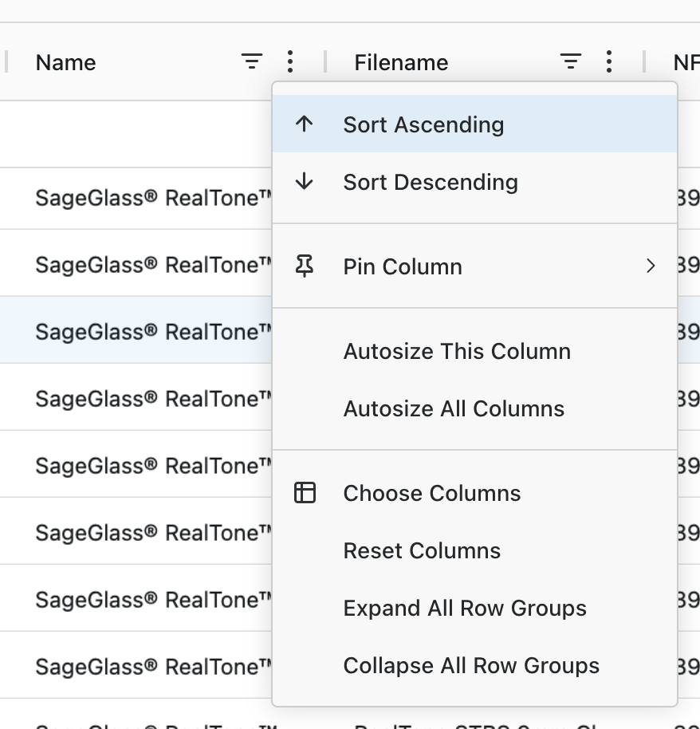
Task: Click the up arrow icon beside Sort Ascending
Action: [x=305, y=124]
